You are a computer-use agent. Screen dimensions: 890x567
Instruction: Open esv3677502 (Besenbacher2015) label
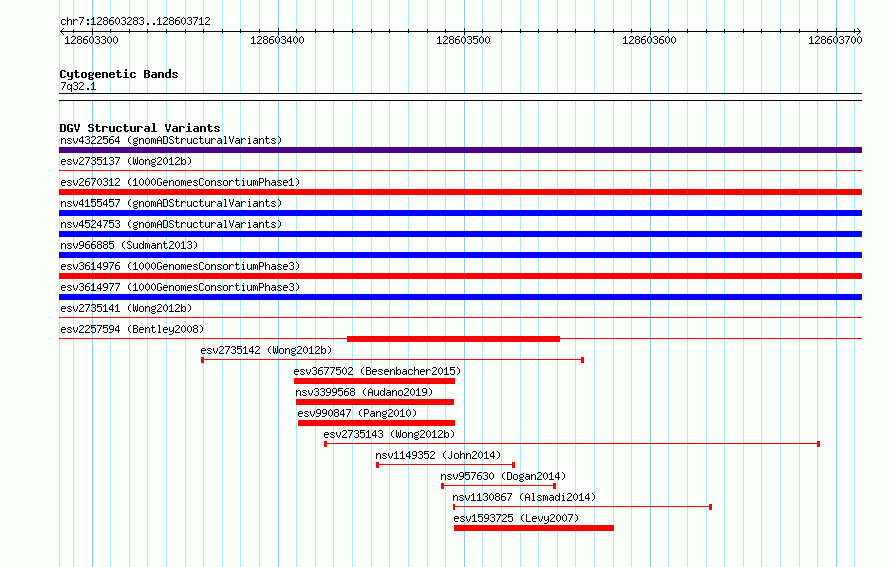coord(377,371)
